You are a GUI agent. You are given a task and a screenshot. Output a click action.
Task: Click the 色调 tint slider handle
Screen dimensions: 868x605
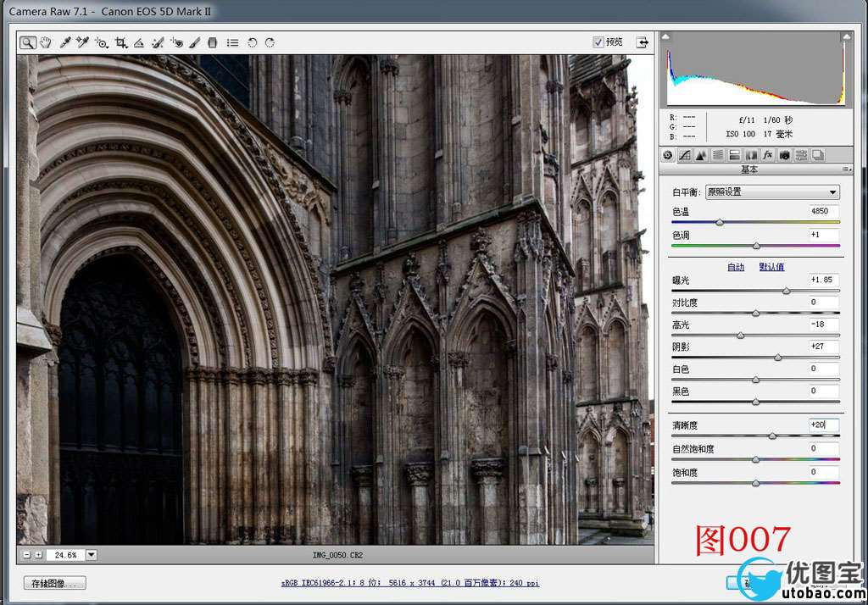756,246
